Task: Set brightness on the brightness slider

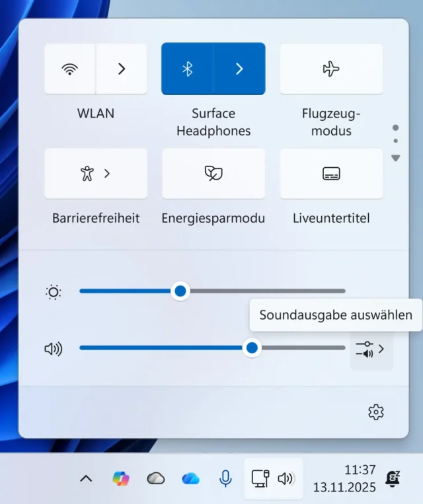Action: coord(212,291)
